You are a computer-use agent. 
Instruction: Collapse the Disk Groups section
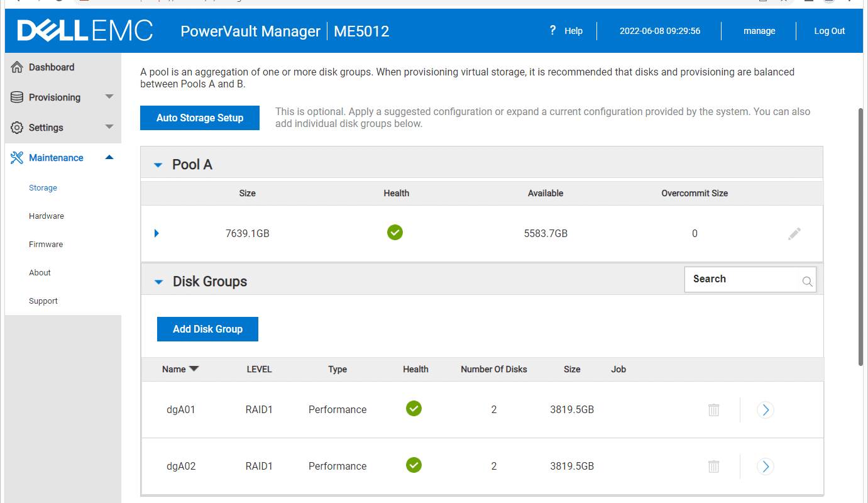[x=158, y=282]
